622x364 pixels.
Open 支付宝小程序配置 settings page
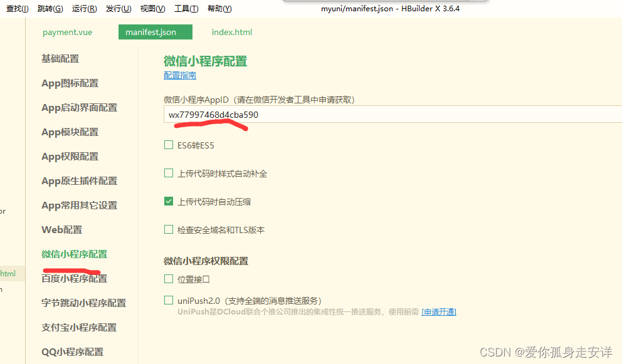(x=75, y=327)
